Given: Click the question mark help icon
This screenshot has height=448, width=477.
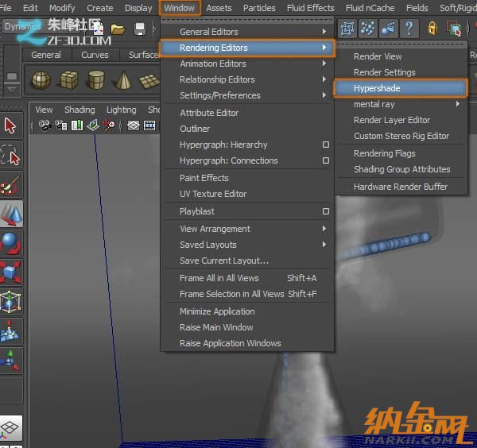Looking at the screenshot, I should [409, 29].
